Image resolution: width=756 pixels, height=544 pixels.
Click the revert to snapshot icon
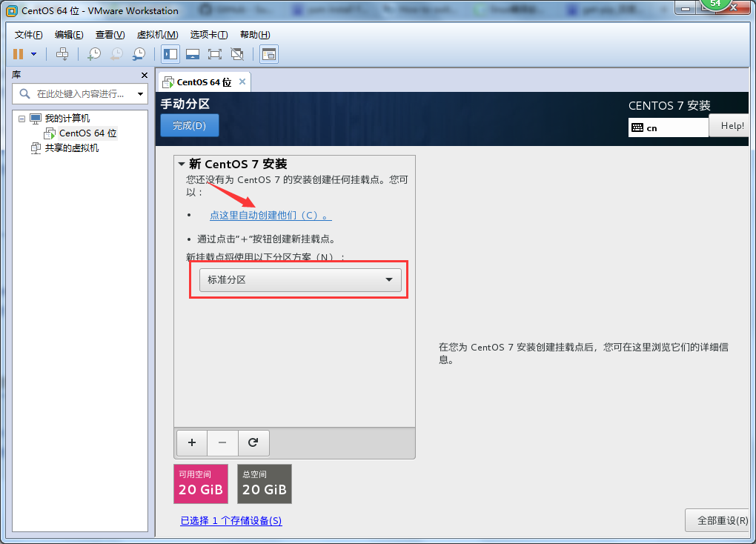(116, 54)
